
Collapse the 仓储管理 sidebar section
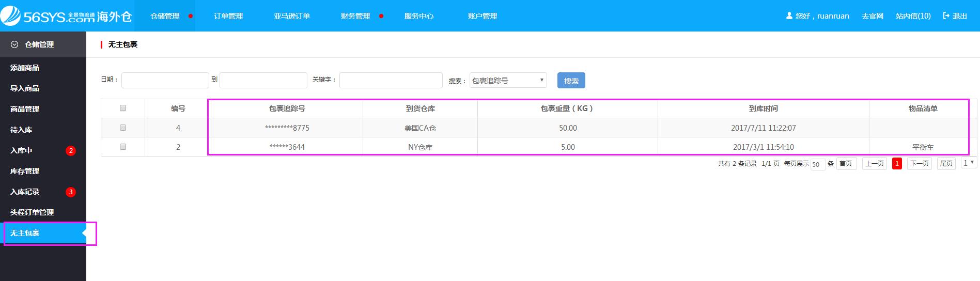coord(39,44)
